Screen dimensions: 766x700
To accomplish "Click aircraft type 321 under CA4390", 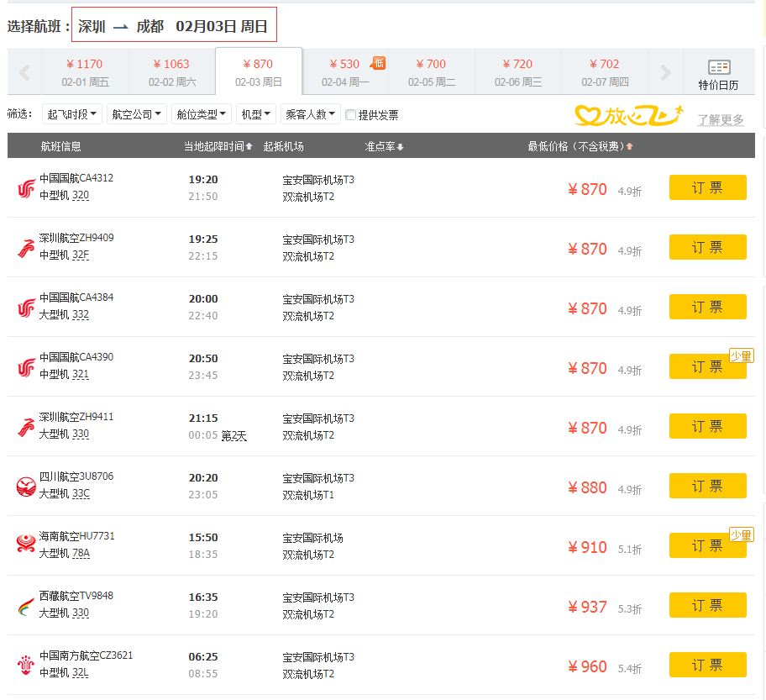I will coord(81,375).
